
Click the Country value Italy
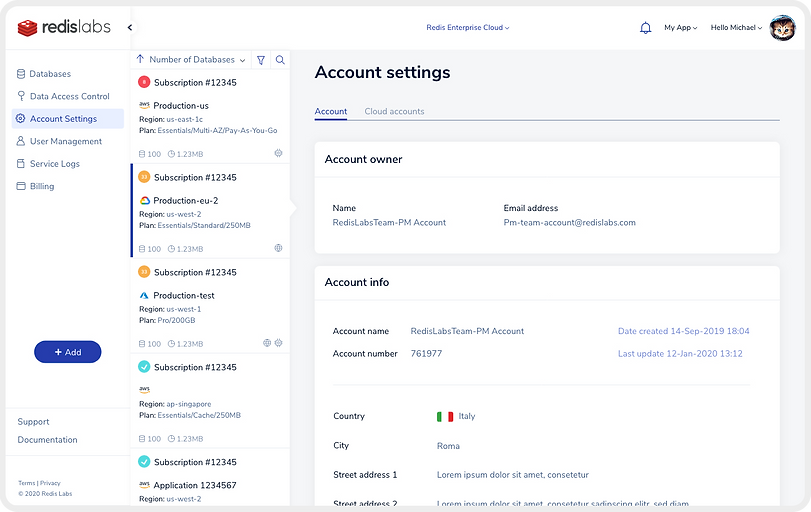(467, 416)
